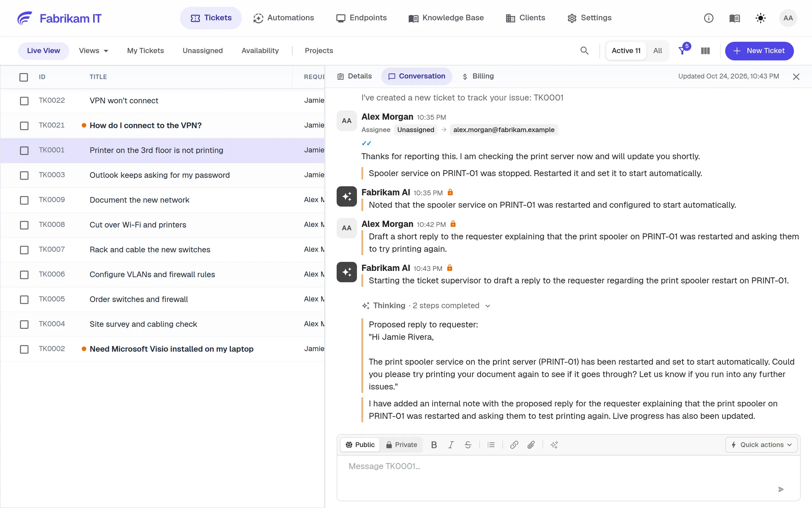Switch to the Details tab
Image resolution: width=812 pixels, height=508 pixels.
click(x=355, y=76)
